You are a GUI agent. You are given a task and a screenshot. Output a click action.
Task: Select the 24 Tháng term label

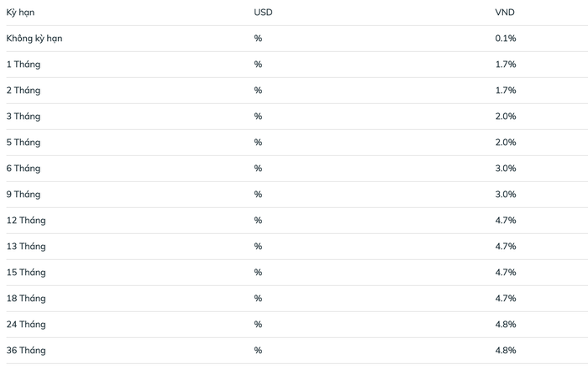26,325
